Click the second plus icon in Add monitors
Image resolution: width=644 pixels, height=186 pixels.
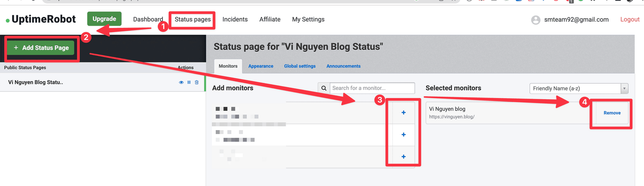point(403,135)
